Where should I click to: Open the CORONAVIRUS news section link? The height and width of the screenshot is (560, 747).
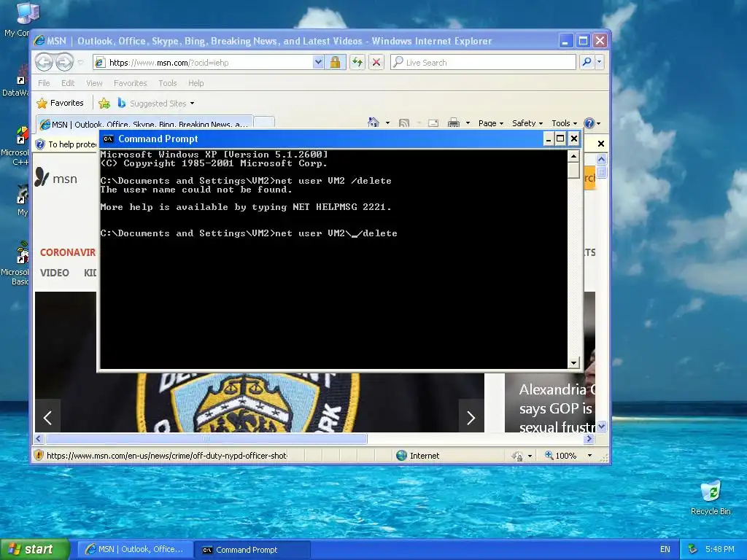(67, 252)
